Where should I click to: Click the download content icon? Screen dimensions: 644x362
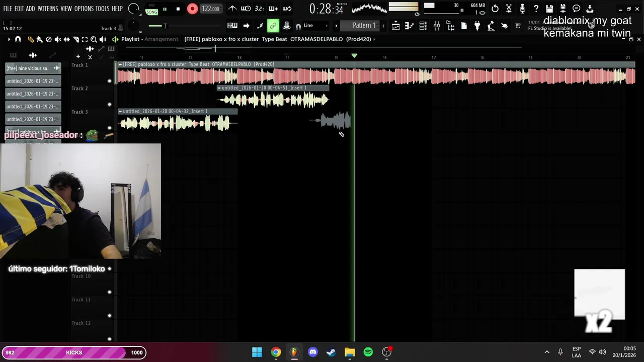(x=590, y=9)
